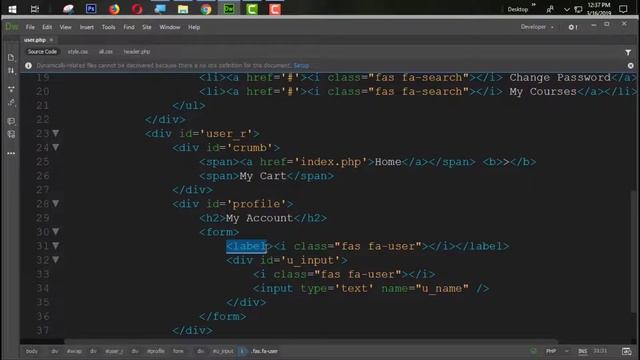Open the Tools menu

(x=108, y=27)
